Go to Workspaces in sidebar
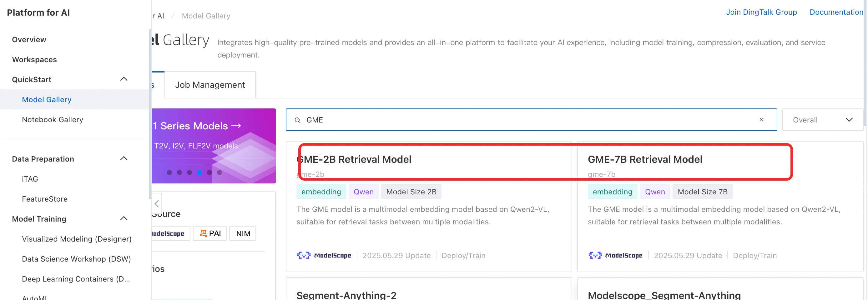The image size is (868, 300). [x=34, y=60]
